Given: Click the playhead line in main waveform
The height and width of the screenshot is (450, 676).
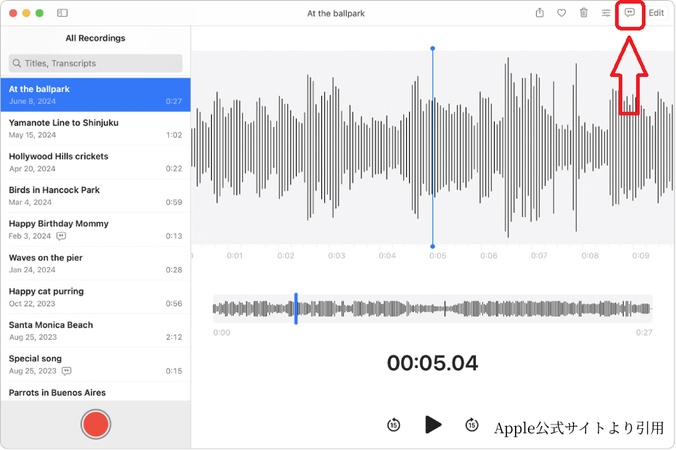Looking at the screenshot, I should point(432,147).
